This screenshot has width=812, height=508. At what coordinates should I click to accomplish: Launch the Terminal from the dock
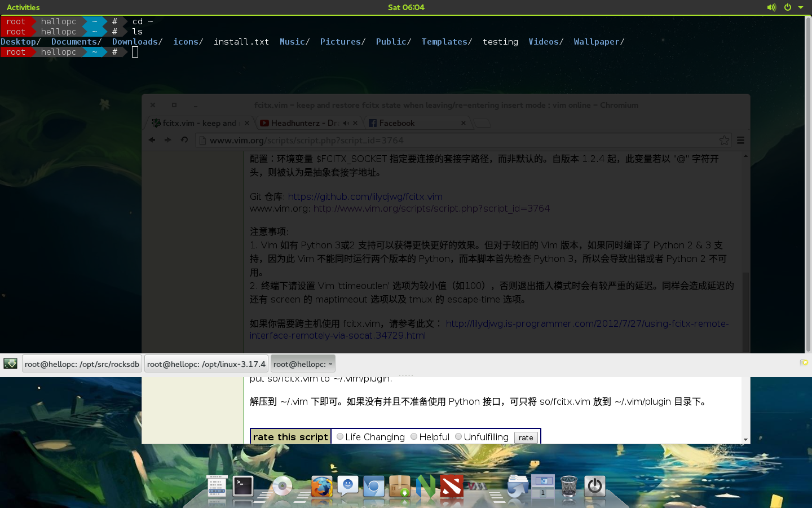point(243,486)
